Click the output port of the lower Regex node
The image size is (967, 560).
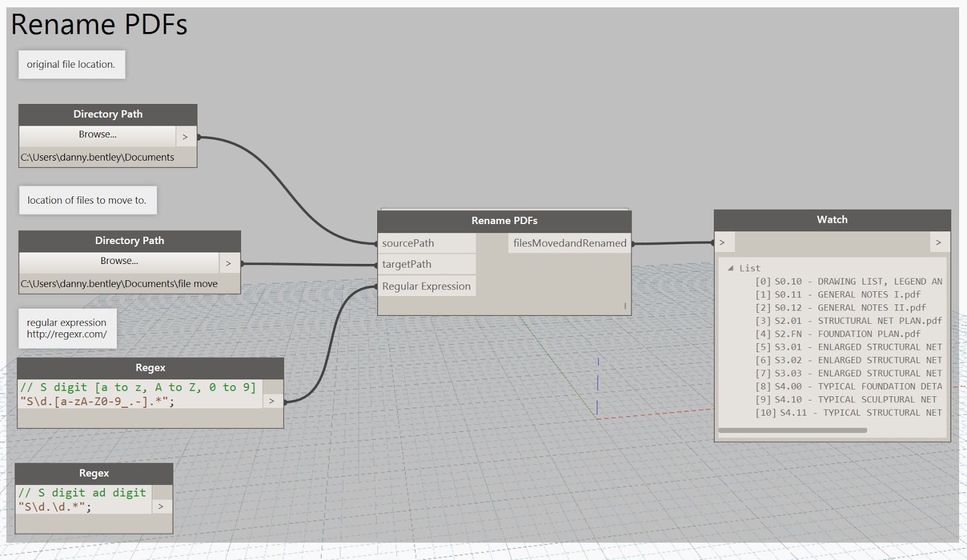click(x=161, y=506)
